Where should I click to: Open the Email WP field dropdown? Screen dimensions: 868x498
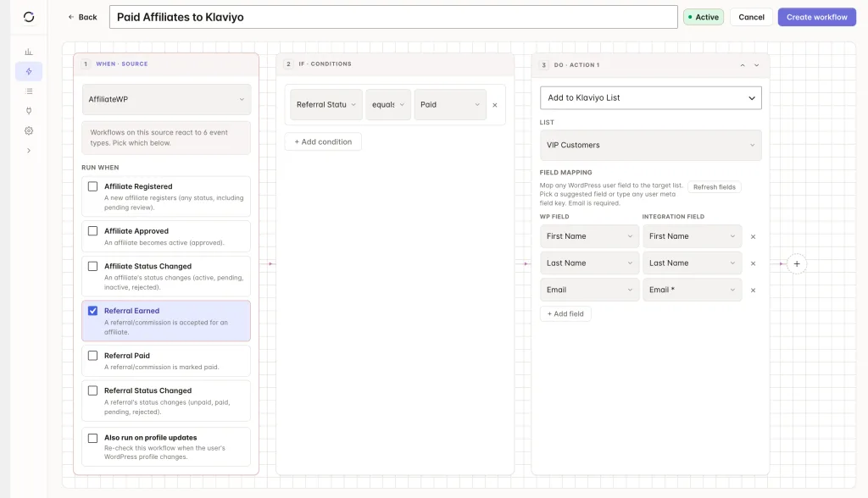pyautogui.click(x=589, y=290)
